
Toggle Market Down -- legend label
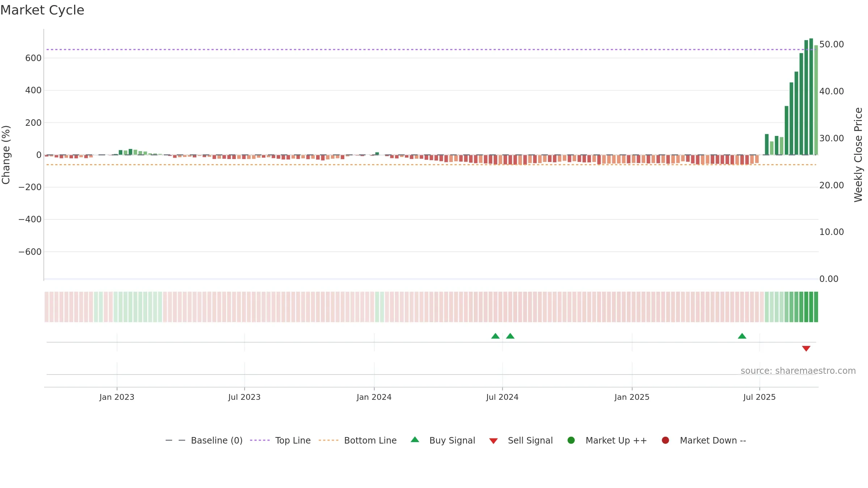point(713,441)
